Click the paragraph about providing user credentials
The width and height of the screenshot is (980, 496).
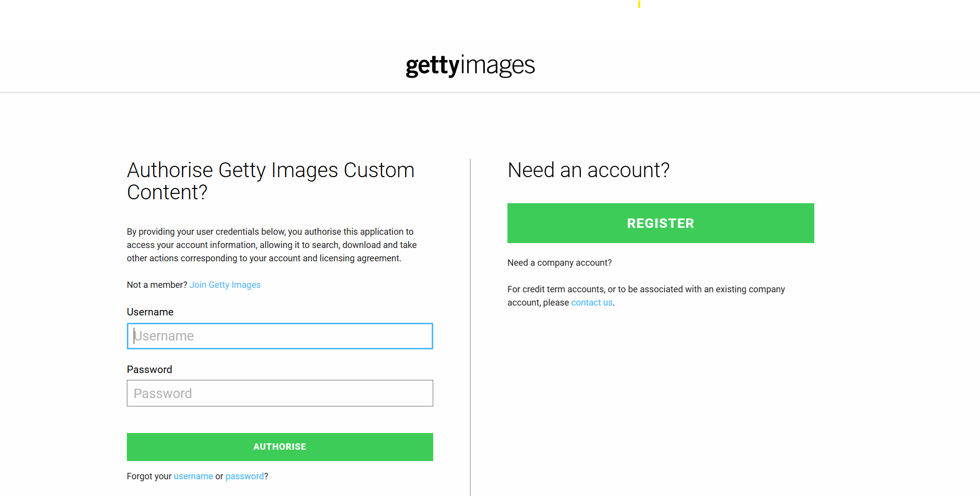[271, 245]
